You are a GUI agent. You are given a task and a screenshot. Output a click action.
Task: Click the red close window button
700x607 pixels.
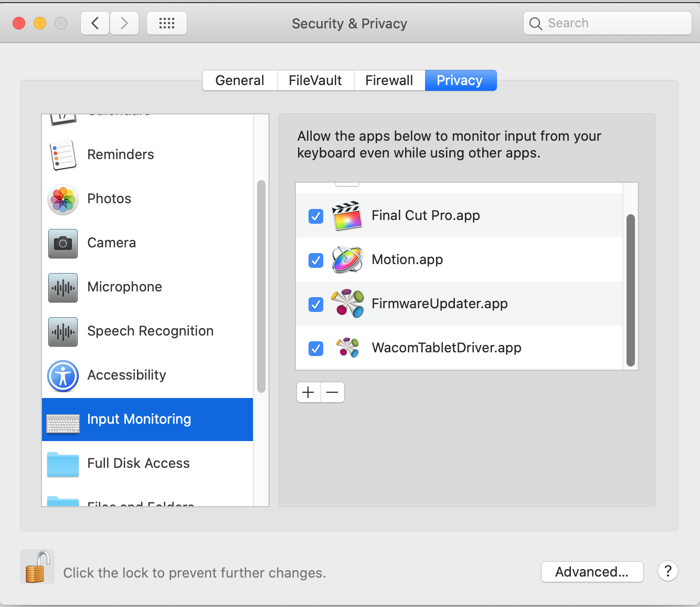[19, 23]
